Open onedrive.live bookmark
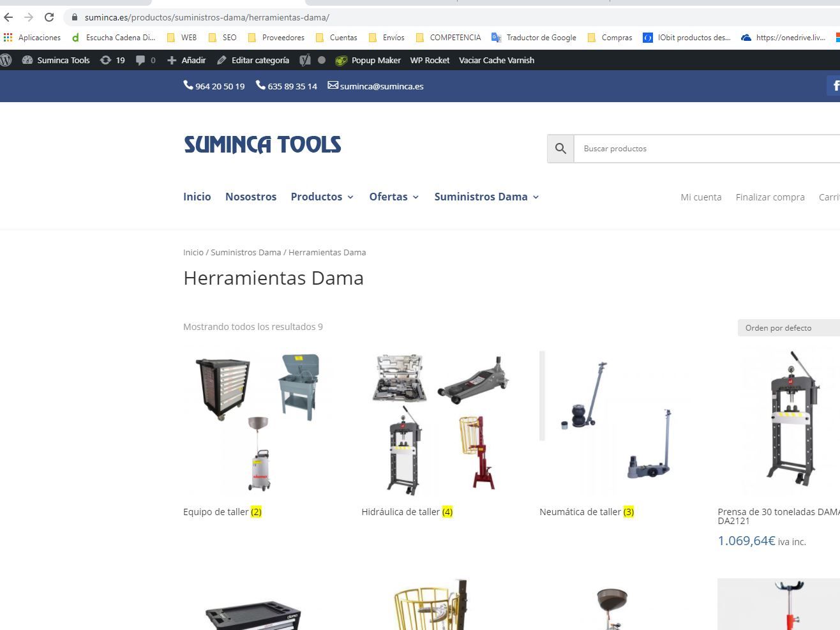840x630 pixels. [783, 38]
